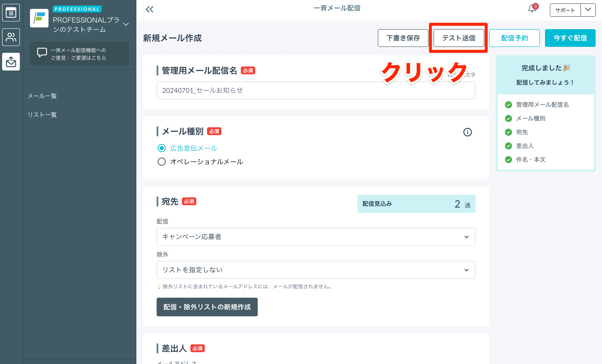602x364 pixels.
Task: Open the form list icon in left sidebar
Action: pos(11,13)
